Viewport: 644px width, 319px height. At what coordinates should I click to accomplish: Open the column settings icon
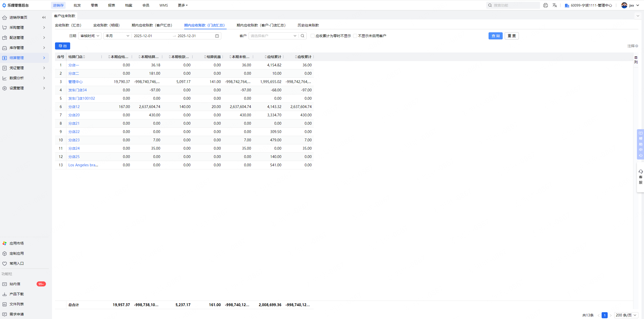(636, 60)
